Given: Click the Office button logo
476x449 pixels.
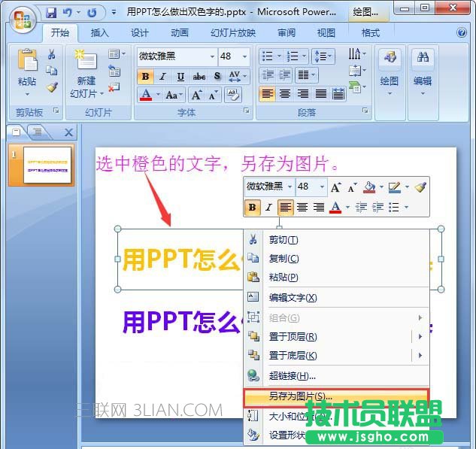Looking at the screenshot, I should click(x=23, y=20).
